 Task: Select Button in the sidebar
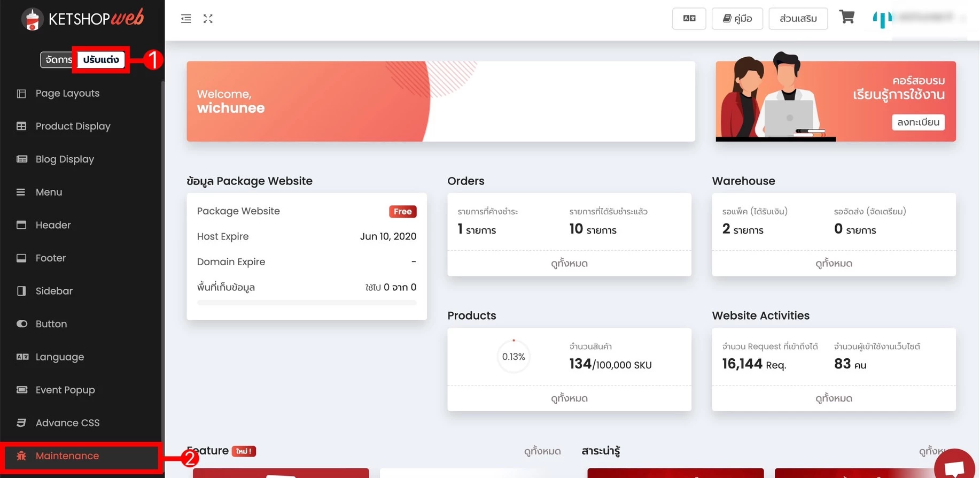tap(51, 324)
